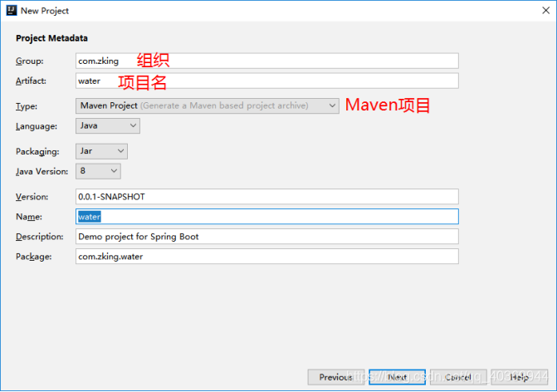Click the Project Metadata heading
557x392 pixels.
[51, 38]
